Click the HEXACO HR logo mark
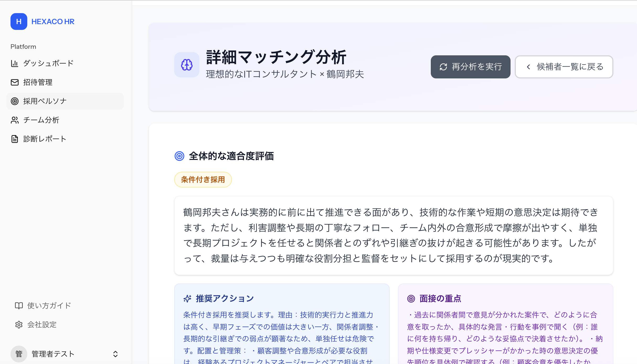The height and width of the screenshot is (364, 637). coord(19,22)
